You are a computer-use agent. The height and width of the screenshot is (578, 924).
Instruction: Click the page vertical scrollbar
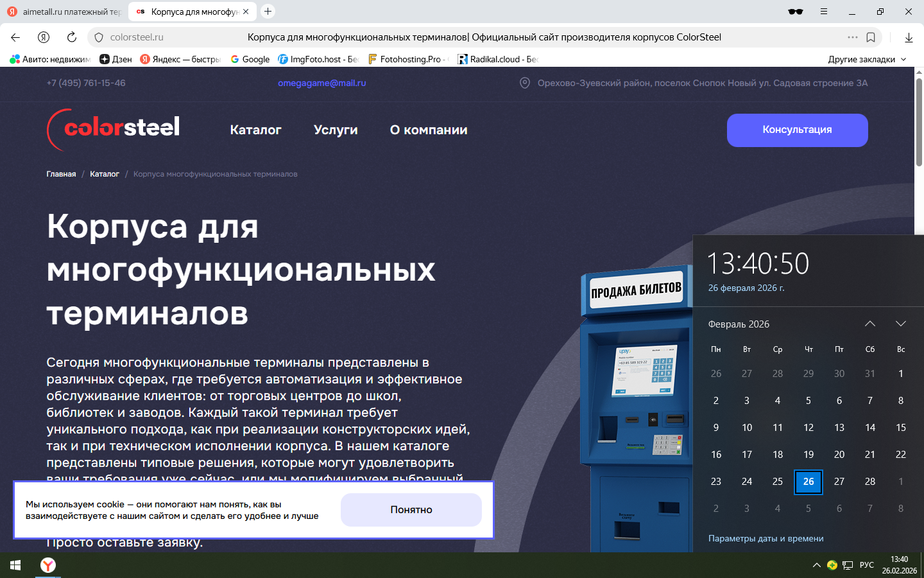[x=919, y=122]
